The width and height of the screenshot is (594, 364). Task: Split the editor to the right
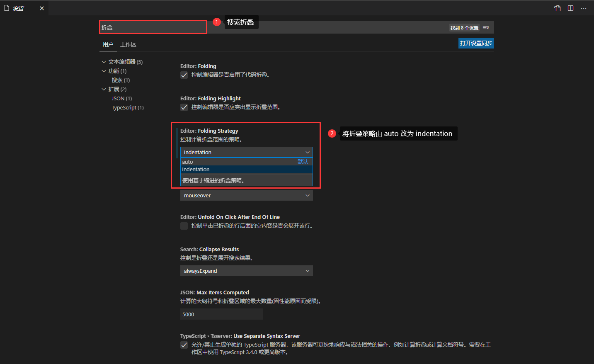570,8
